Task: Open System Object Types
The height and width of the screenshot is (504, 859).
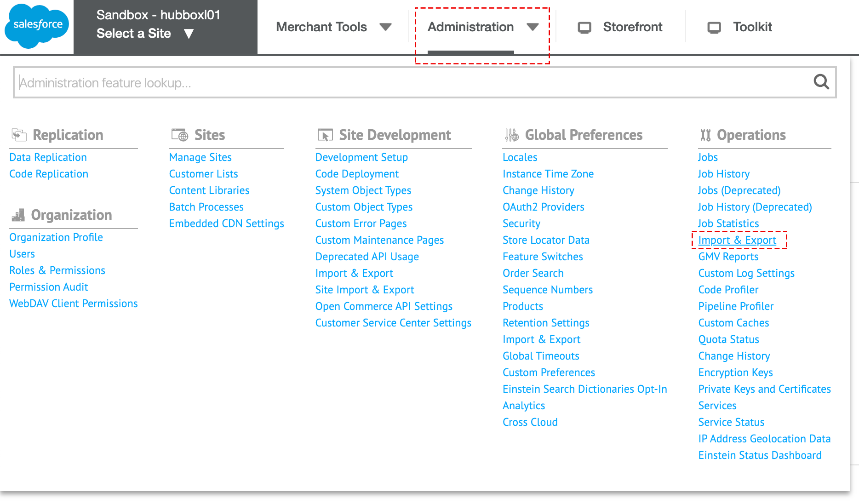Action: click(363, 190)
